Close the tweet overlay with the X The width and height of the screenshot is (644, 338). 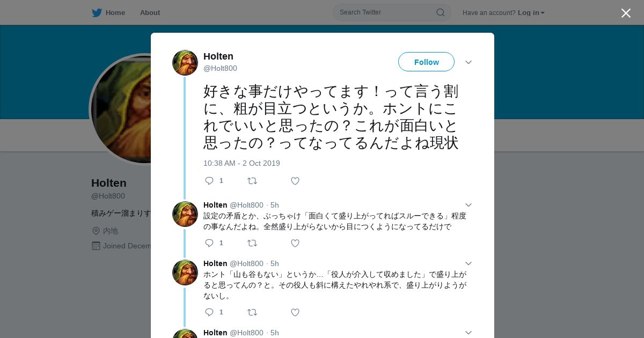point(626,13)
